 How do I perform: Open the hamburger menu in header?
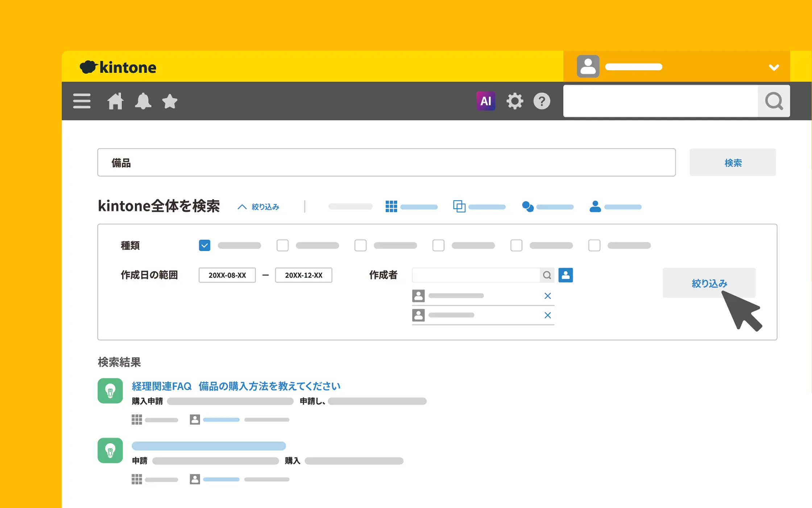coord(82,101)
